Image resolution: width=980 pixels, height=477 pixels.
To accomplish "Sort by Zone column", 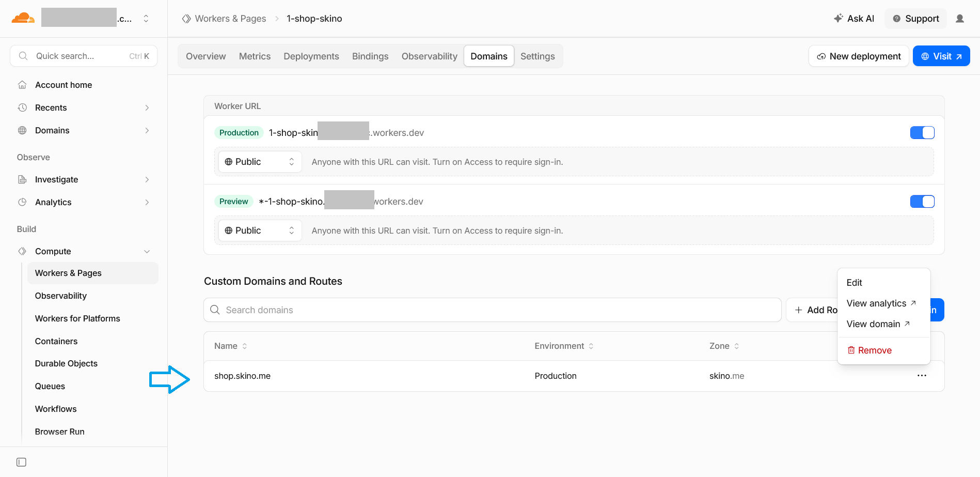I will point(724,346).
